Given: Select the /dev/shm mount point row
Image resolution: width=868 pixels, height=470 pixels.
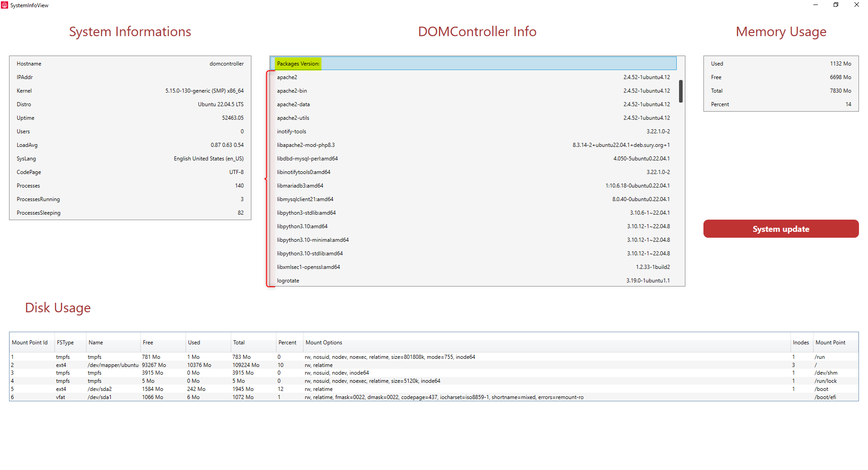Looking at the screenshot, I should 434,373.
